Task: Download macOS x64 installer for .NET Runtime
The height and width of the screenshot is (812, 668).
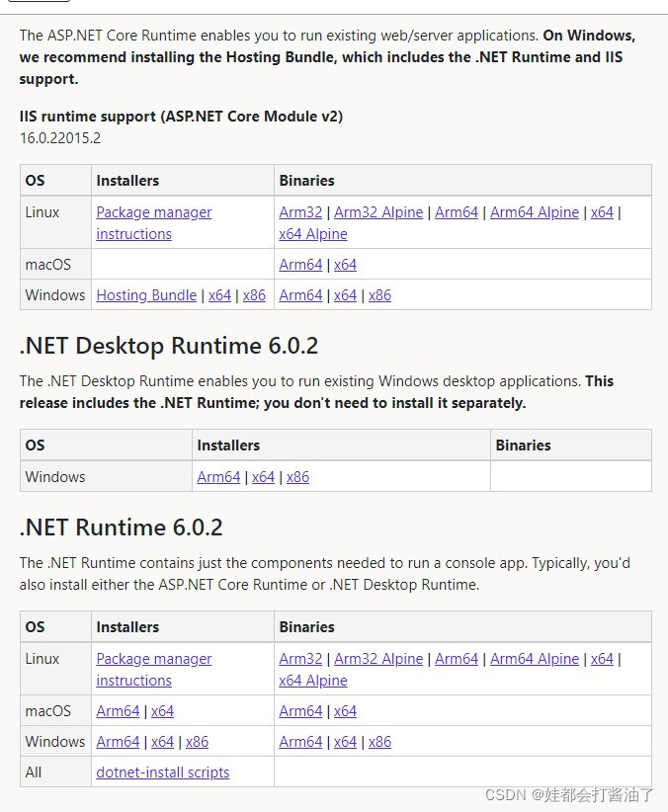Action: pos(162,711)
